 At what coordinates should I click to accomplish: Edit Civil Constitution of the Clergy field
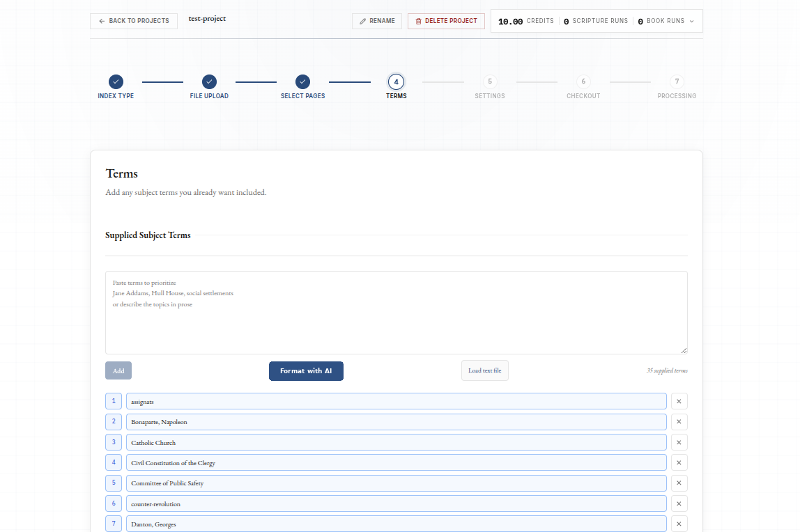click(397, 462)
